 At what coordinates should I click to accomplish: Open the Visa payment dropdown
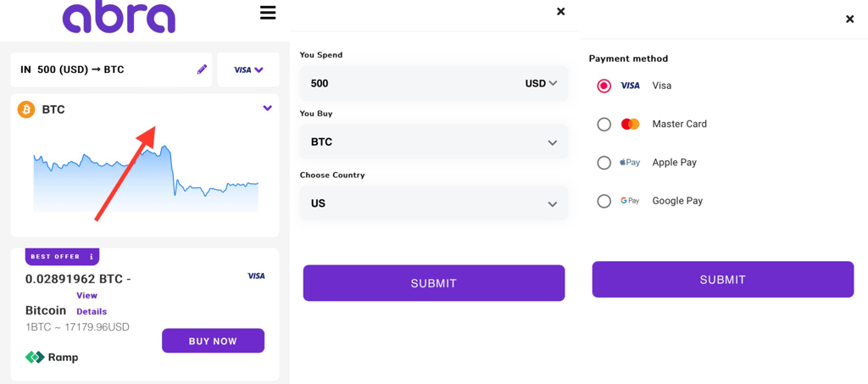[x=248, y=70]
